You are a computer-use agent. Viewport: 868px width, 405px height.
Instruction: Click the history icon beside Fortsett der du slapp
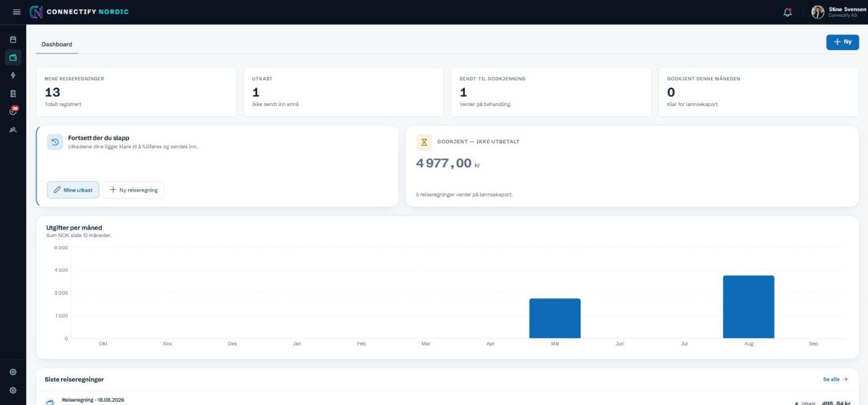[55, 142]
